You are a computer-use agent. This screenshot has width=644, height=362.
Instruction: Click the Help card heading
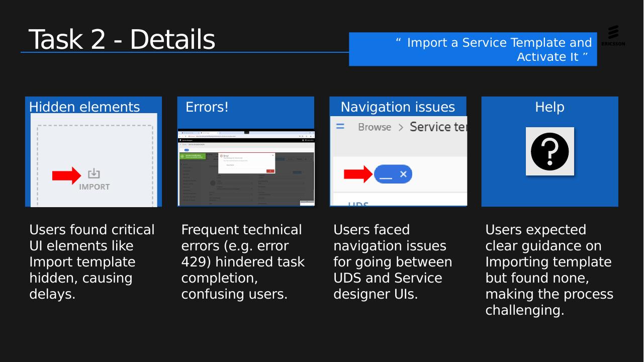(549, 107)
